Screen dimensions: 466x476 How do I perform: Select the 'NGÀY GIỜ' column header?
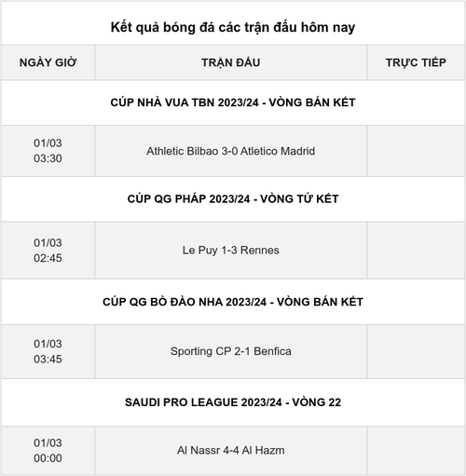pyautogui.click(x=48, y=62)
